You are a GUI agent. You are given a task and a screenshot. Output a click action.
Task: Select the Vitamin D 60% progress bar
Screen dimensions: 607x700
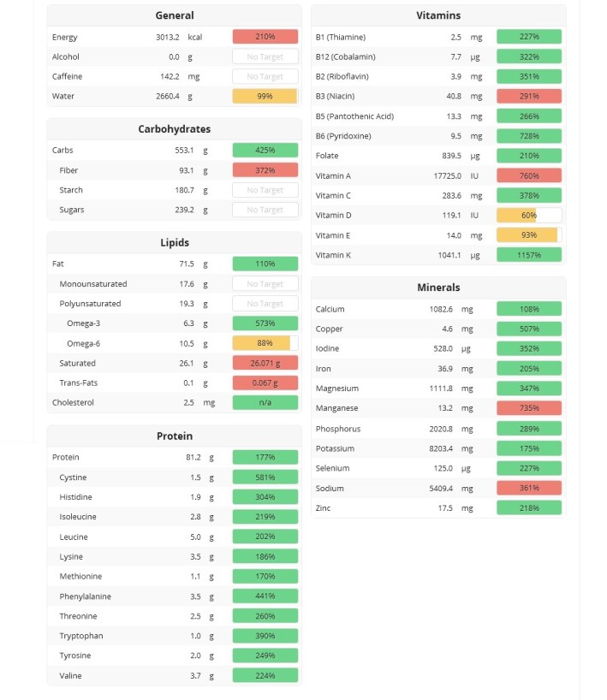point(528,216)
